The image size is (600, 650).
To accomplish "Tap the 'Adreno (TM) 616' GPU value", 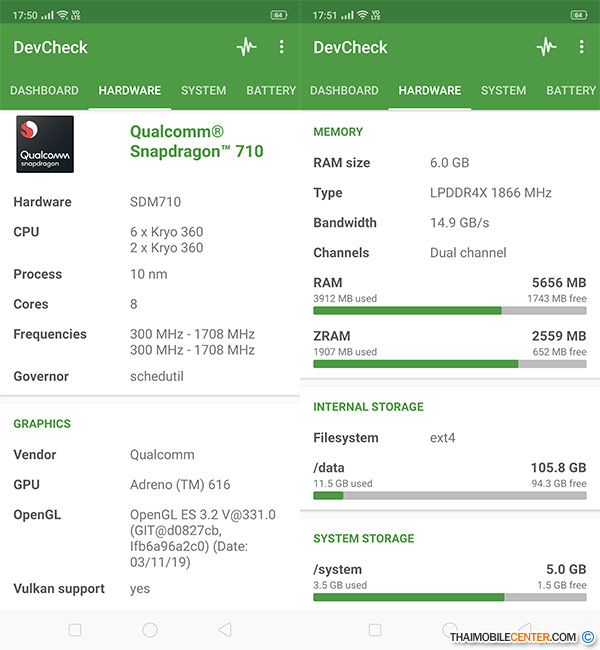I will [180, 485].
